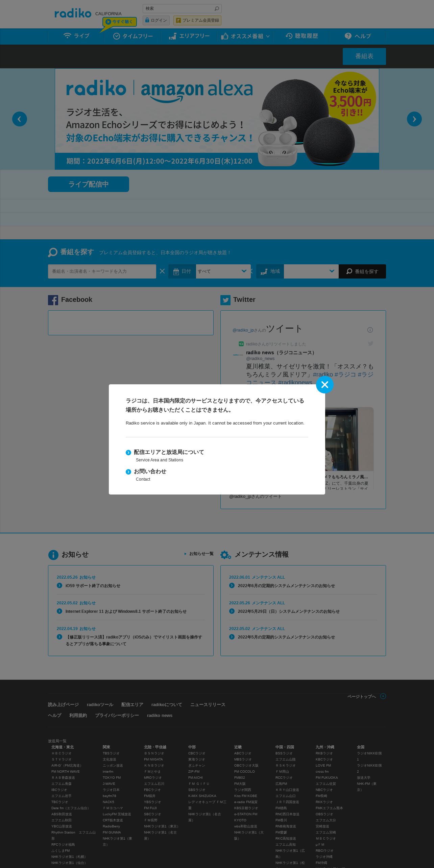This screenshot has height=868, width=434.
Task: Open the 放送大学 station link
Action: pos(364,777)
